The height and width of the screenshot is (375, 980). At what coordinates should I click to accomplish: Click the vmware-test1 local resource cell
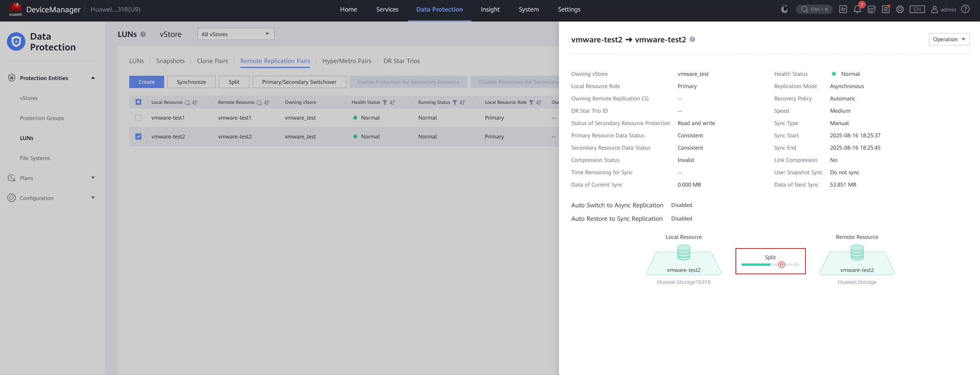[168, 118]
